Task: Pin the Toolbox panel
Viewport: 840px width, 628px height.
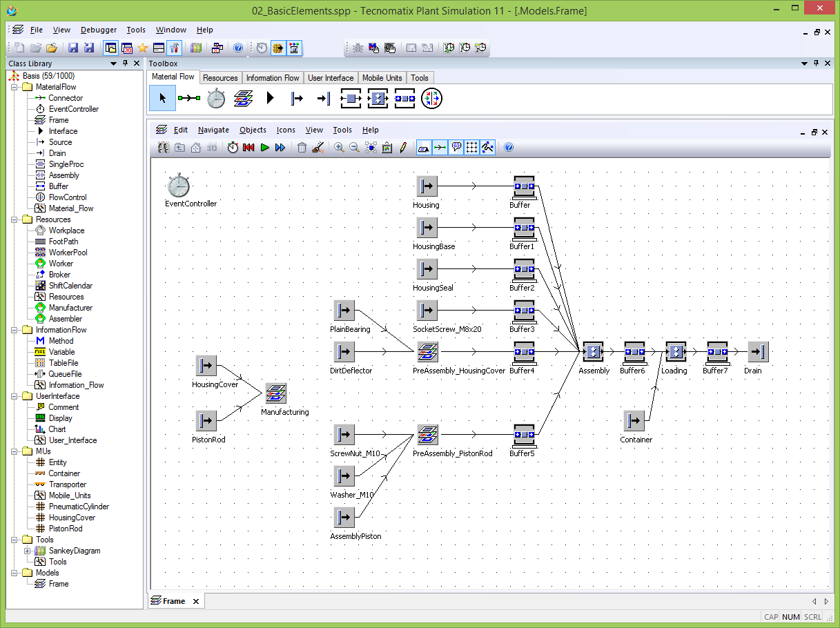Action: click(x=815, y=63)
